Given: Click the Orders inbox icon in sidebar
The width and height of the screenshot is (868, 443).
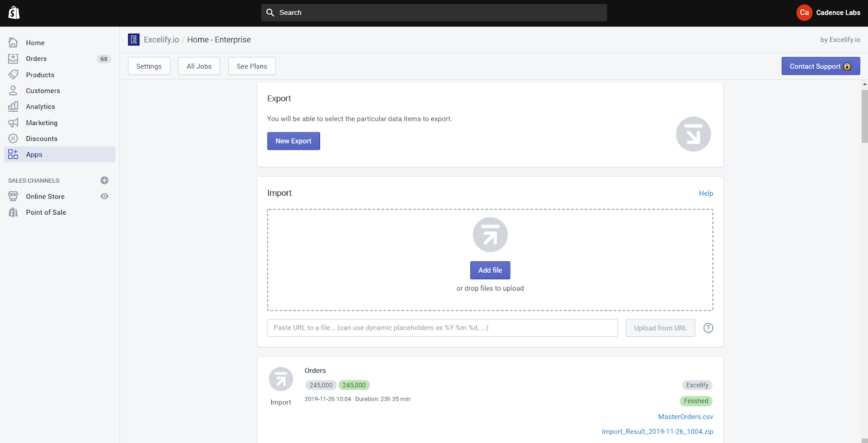Looking at the screenshot, I should [13, 59].
